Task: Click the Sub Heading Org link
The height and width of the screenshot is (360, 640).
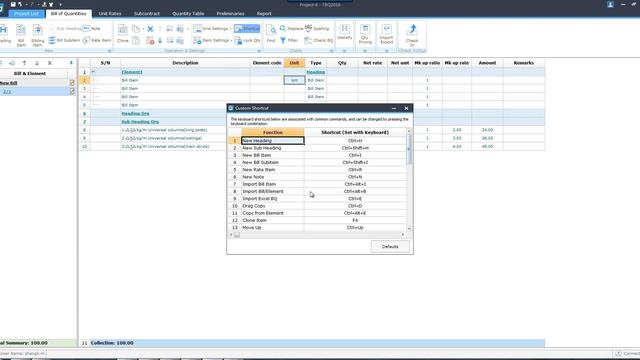Action: point(140,122)
